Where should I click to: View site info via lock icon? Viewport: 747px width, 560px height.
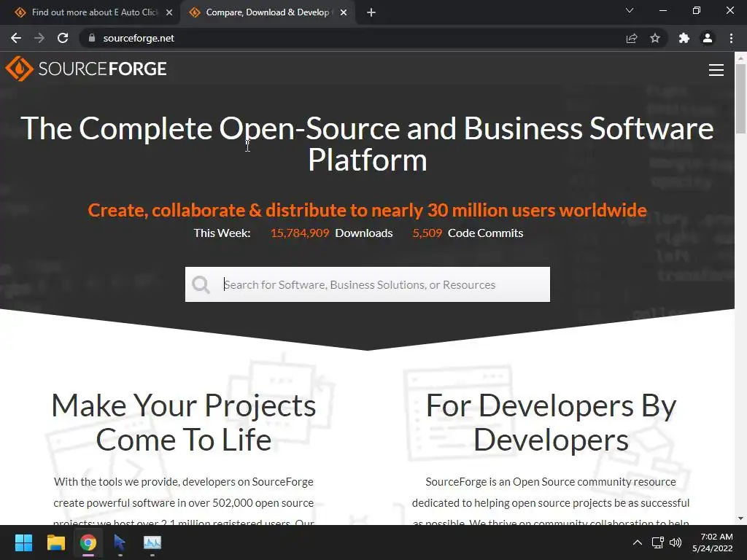tap(92, 38)
